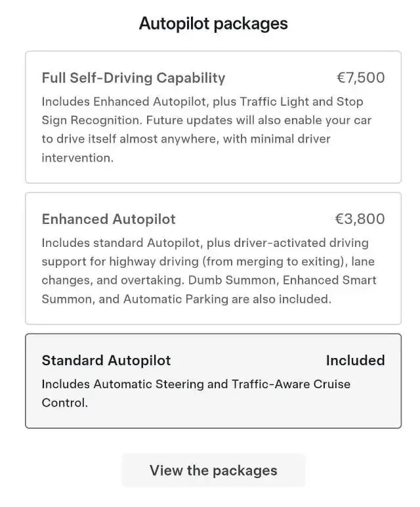This screenshot has width=420, height=507.
Task: Click the Standard Autopilot title text
Action: point(106,361)
